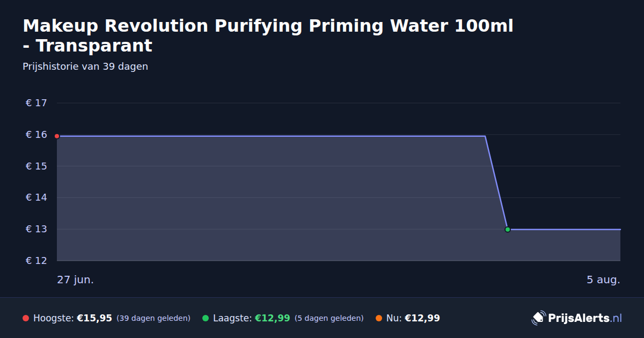Image resolution: width=644 pixels, height=338 pixels.
Task: Click the green Laagste legend dot
Action: (x=206, y=318)
